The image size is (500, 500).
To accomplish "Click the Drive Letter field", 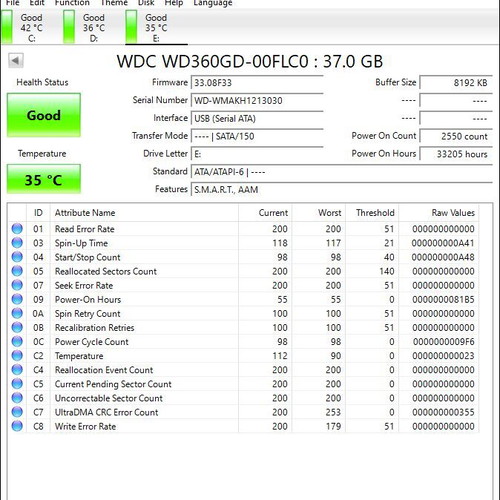I will click(x=257, y=154).
